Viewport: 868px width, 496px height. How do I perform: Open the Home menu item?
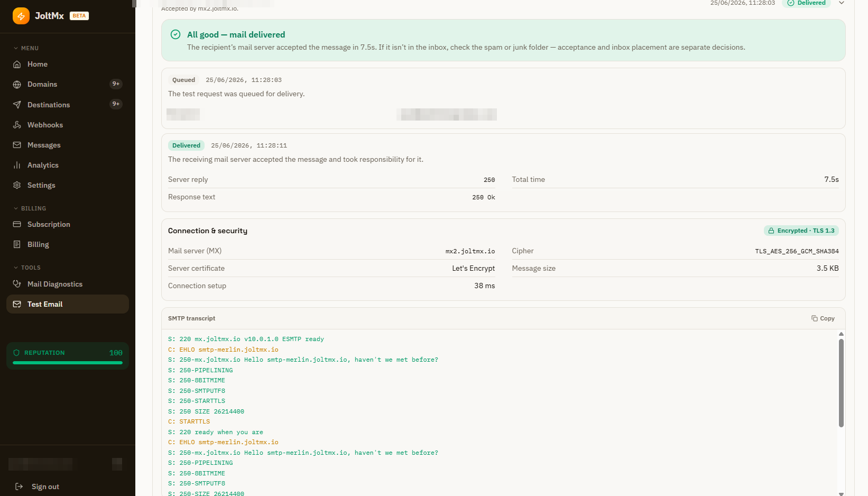[x=68, y=64]
